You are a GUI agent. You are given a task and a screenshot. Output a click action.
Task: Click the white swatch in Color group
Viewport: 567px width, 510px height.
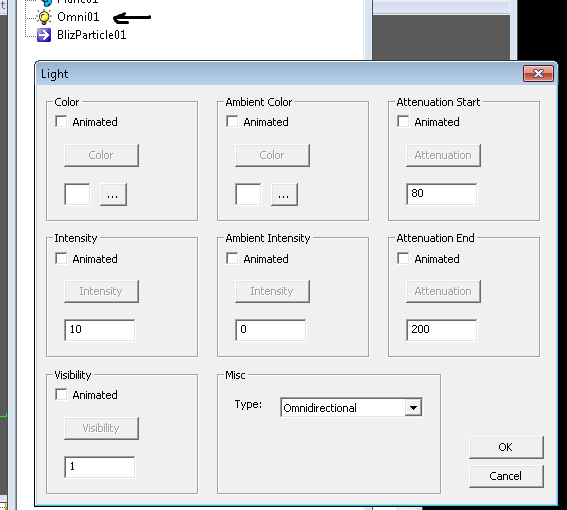(77, 194)
